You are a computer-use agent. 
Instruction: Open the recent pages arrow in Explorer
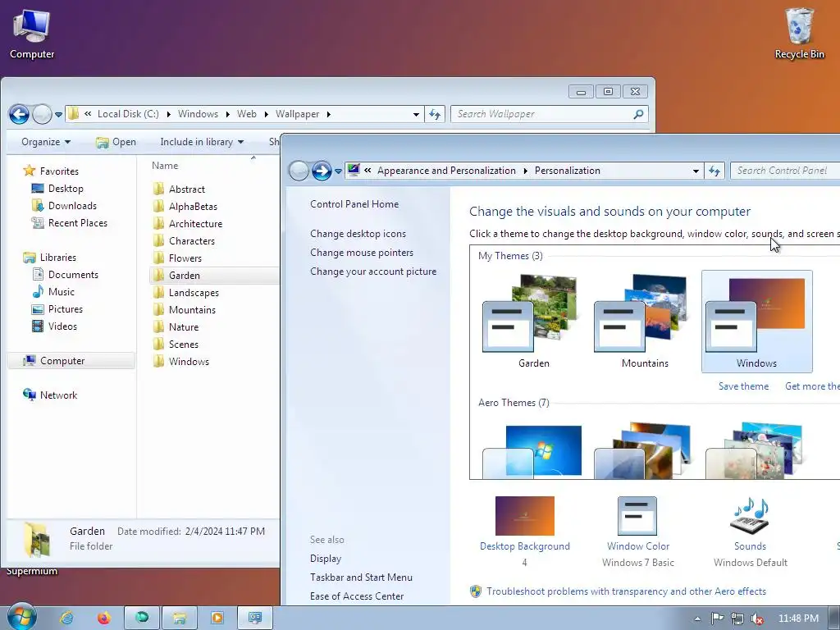[x=58, y=115]
